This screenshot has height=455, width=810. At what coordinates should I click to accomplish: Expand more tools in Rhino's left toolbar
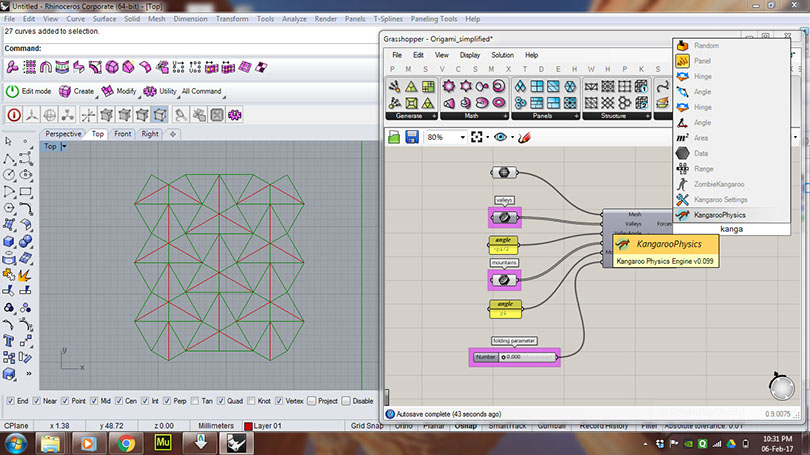(28, 373)
